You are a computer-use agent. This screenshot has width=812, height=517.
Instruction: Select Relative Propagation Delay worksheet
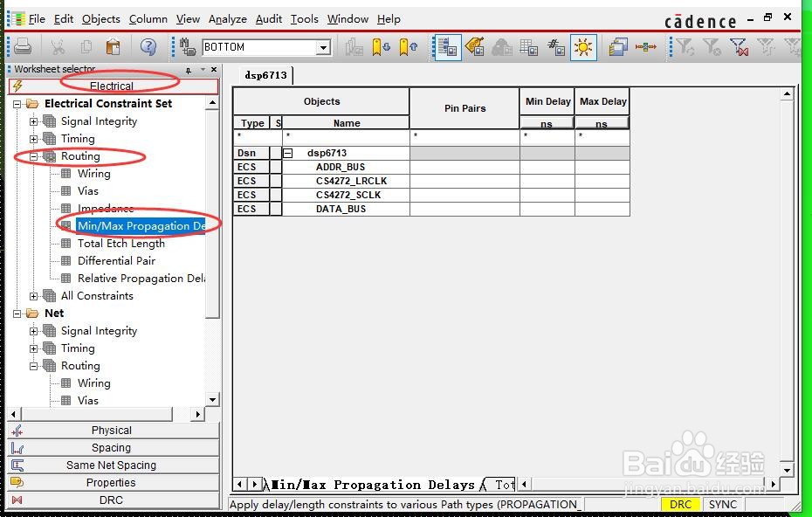[141, 279]
